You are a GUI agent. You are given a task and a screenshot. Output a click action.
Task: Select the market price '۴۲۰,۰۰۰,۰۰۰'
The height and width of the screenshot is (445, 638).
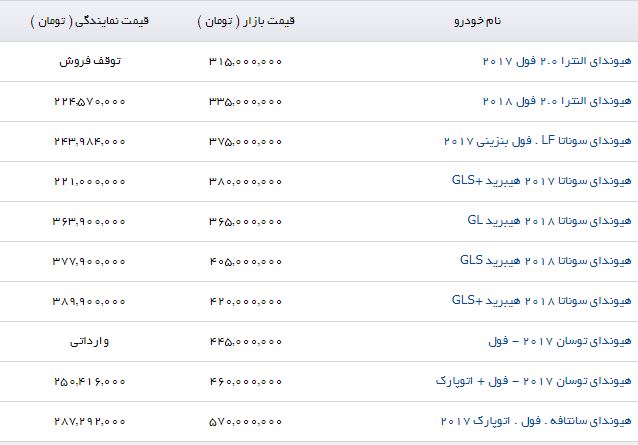pyautogui.click(x=245, y=301)
